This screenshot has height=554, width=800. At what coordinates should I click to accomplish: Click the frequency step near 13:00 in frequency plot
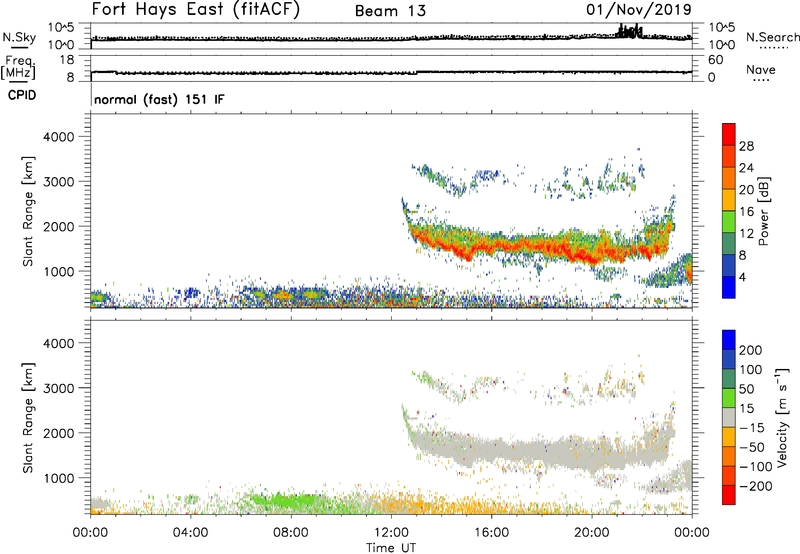417,73
